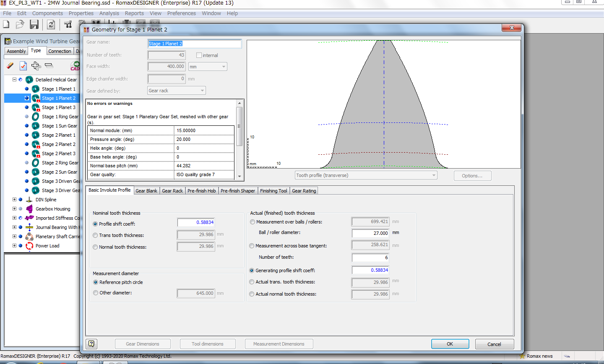
Task: Expand the DIN Spline node
Action: pyautogui.click(x=14, y=199)
